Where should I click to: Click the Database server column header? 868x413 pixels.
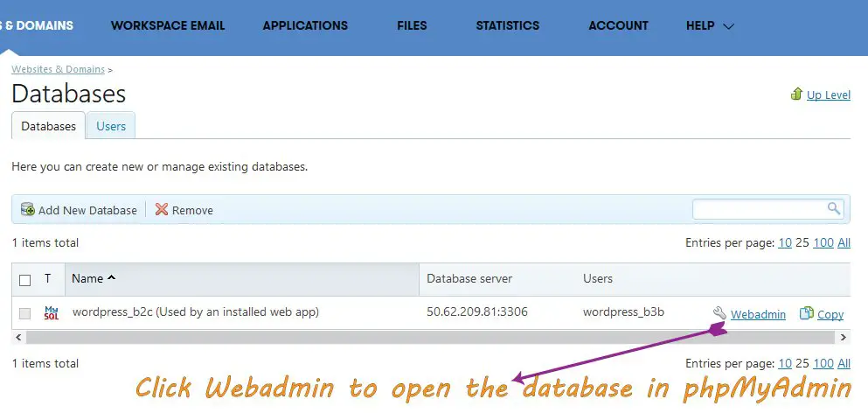469,278
